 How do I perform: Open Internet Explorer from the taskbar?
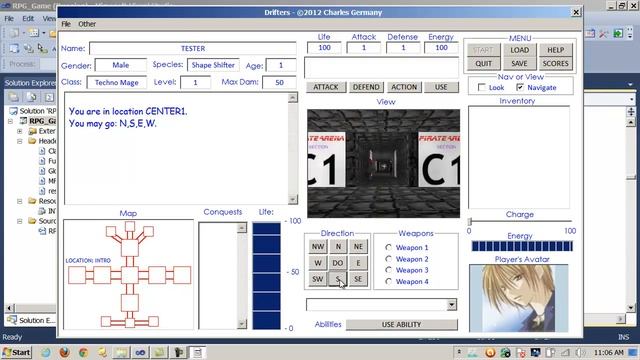[x=45, y=352]
